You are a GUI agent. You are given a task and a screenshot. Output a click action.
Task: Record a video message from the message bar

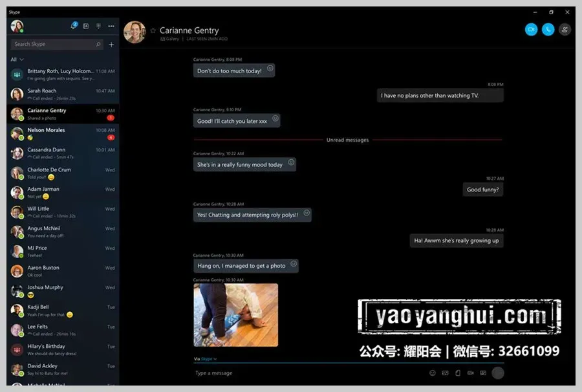click(x=470, y=373)
